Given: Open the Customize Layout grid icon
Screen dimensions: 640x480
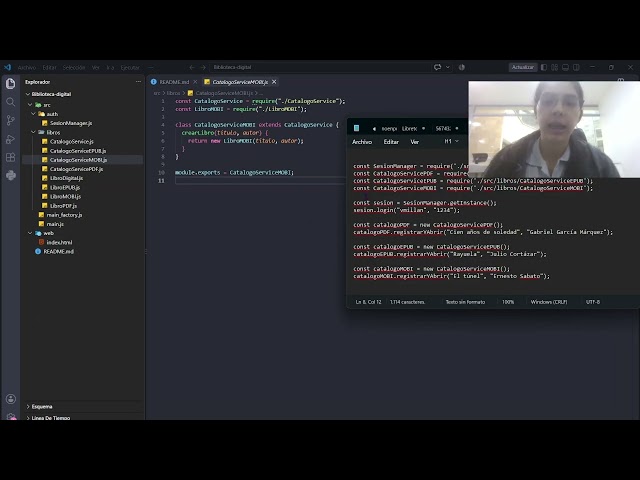Looking at the screenshot, I should [554, 67].
